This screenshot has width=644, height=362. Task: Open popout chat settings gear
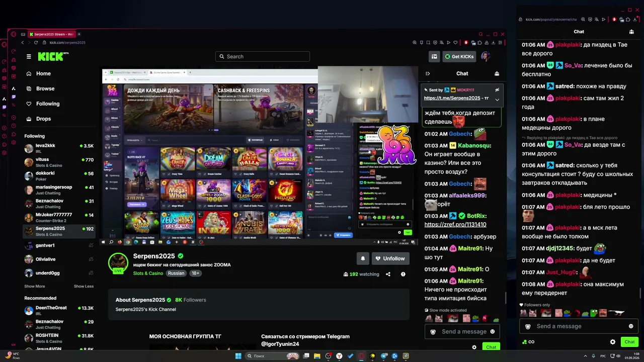click(x=613, y=342)
